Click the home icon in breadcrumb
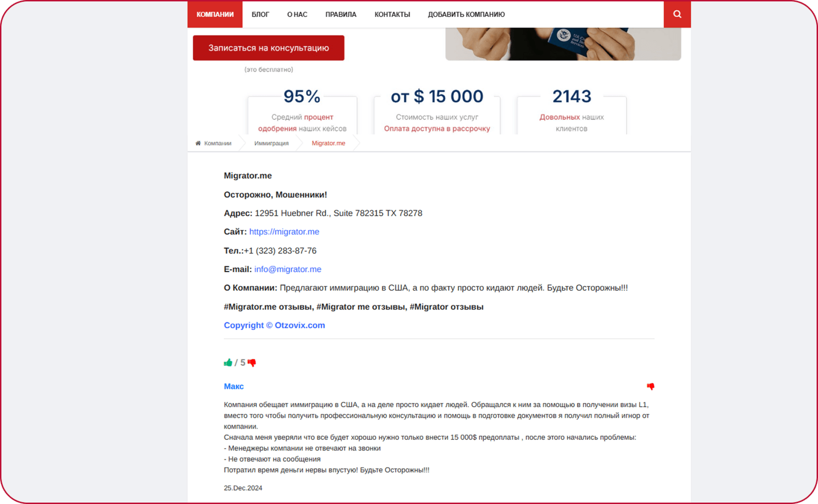 [x=198, y=143]
